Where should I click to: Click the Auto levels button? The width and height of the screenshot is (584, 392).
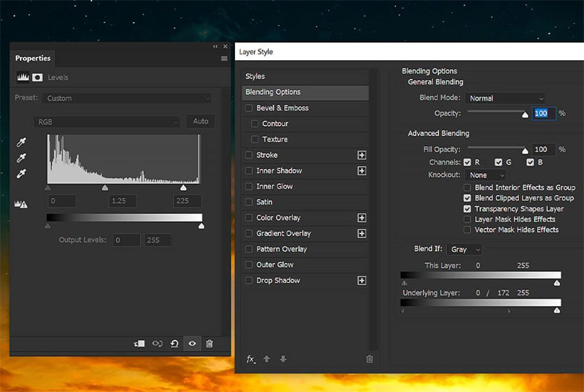201,121
